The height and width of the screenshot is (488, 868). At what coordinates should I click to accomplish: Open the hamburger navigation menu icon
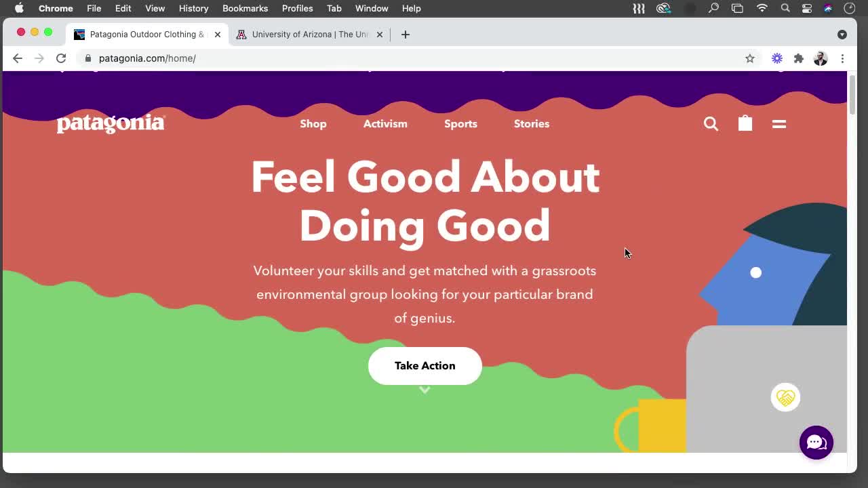tap(778, 123)
